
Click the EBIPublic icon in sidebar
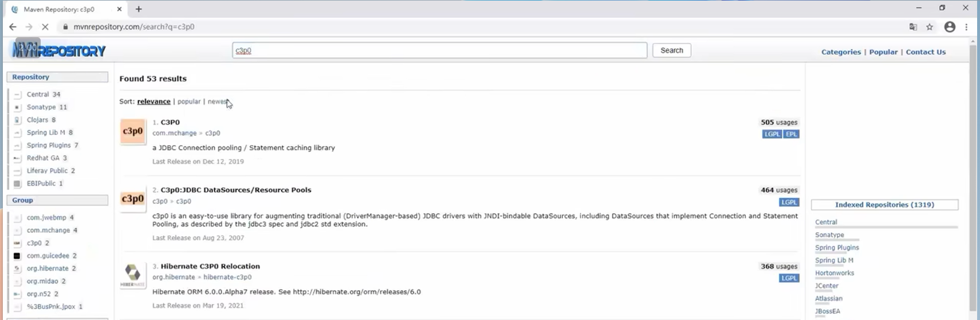(x=17, y=184)
